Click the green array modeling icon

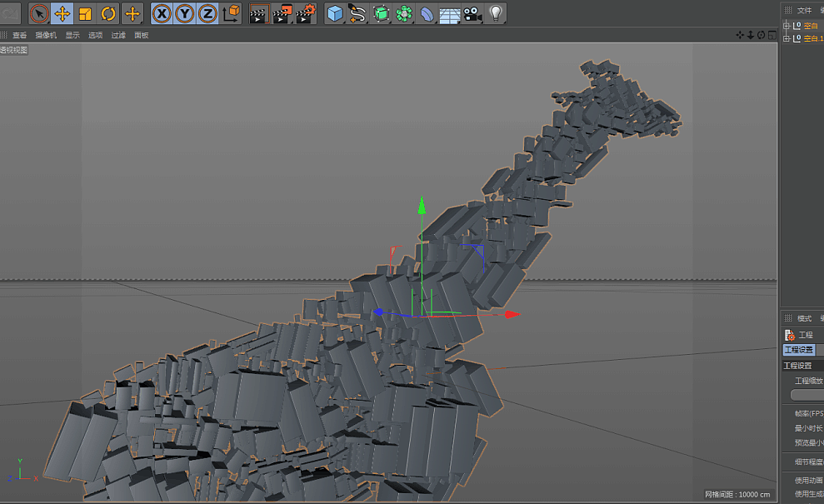pos(404,13)
